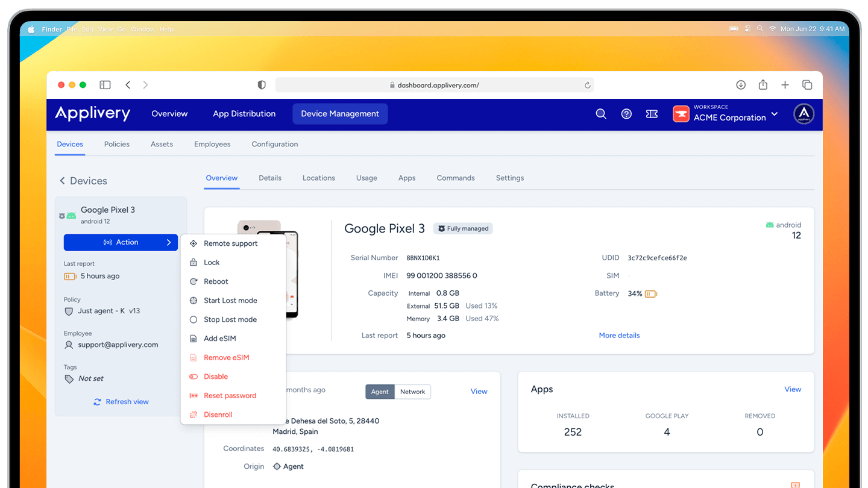Select Remove eSIM menu entry
The height and width of the screenshot is (488, 868).
click(233, 358)
